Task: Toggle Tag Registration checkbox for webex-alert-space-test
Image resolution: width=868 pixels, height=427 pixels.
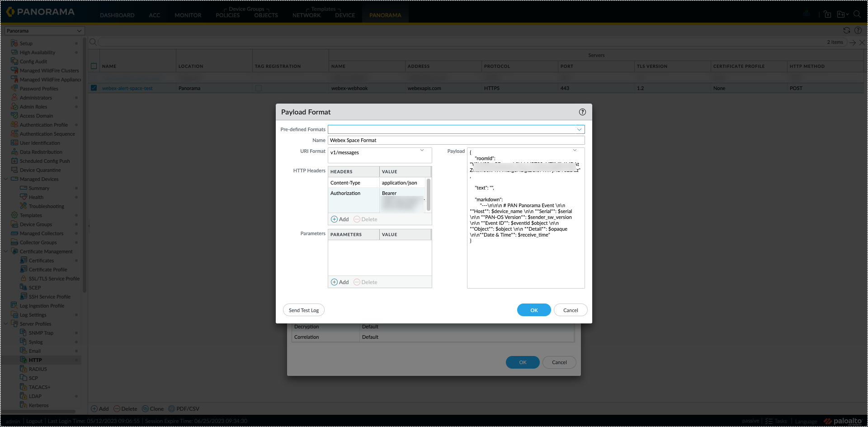Action: coord(259,88)
